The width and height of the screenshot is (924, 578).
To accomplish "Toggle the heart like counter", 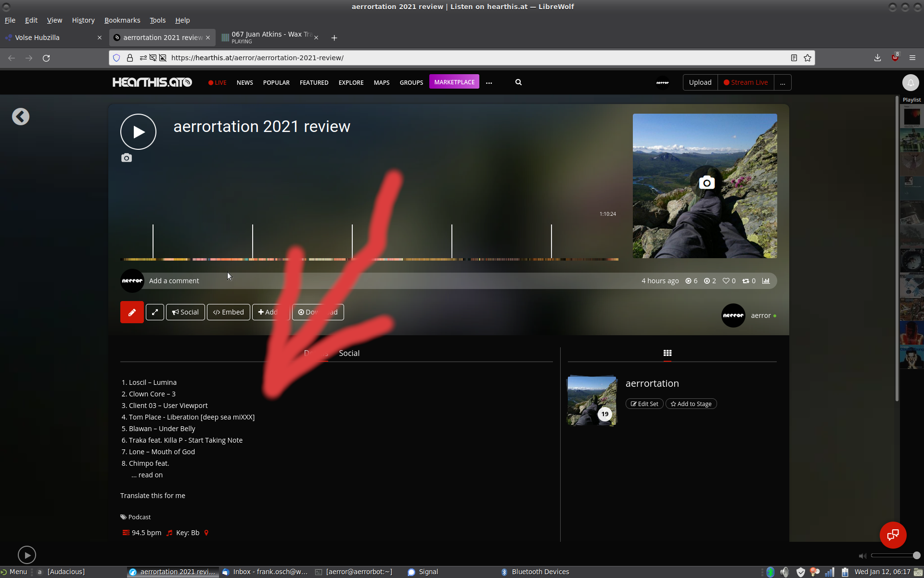I will coord(729,281).
